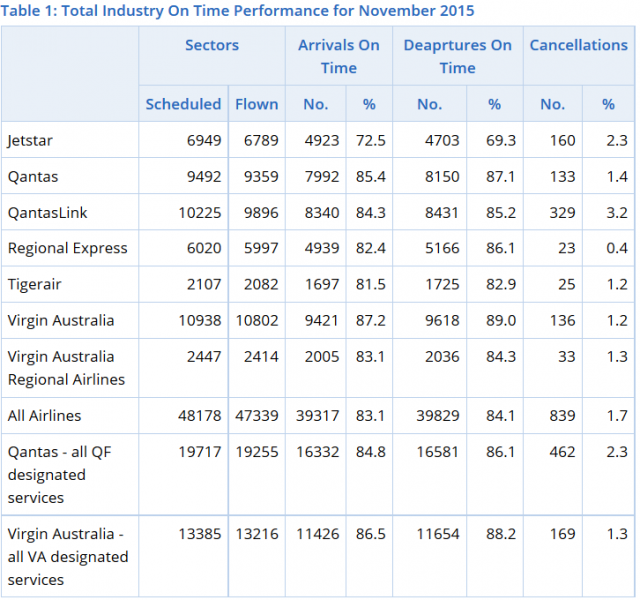Click the 'Virgin Australia' row label with 10938 scheduled
Screen dimensions: 640x600
[x=60, y=321]
